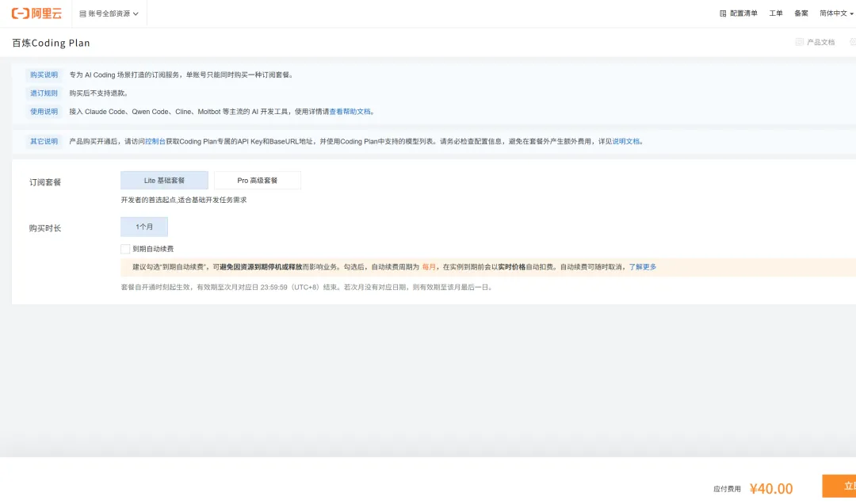
Task: Enable the 到期自动续费 checkbox
Action: [x=125, y=249]
